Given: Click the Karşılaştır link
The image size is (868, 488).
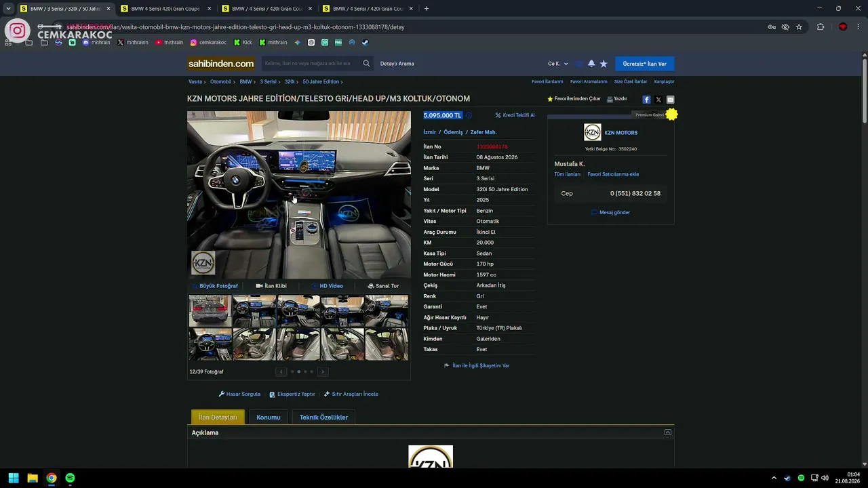Looking at the screenshot, I should [x=665, y=81].
